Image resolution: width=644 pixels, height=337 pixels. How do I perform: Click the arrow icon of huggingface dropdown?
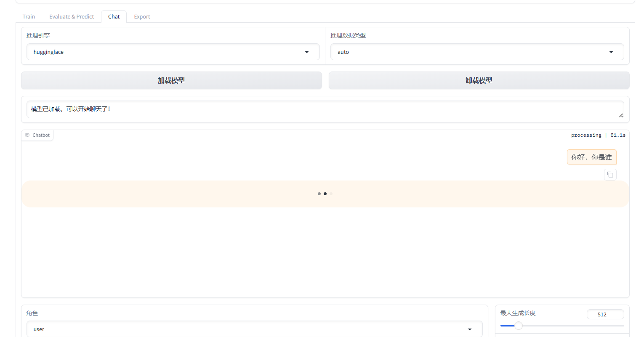coord(307,52)
